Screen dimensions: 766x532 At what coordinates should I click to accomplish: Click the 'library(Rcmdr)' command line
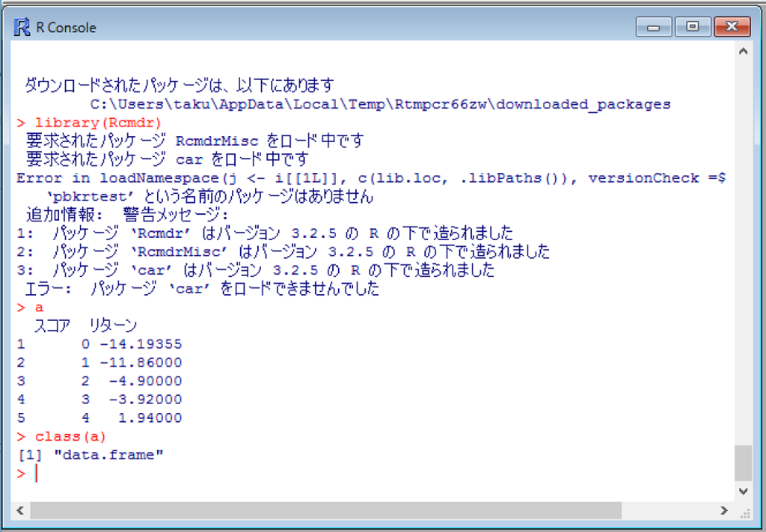tap(89, 123)
